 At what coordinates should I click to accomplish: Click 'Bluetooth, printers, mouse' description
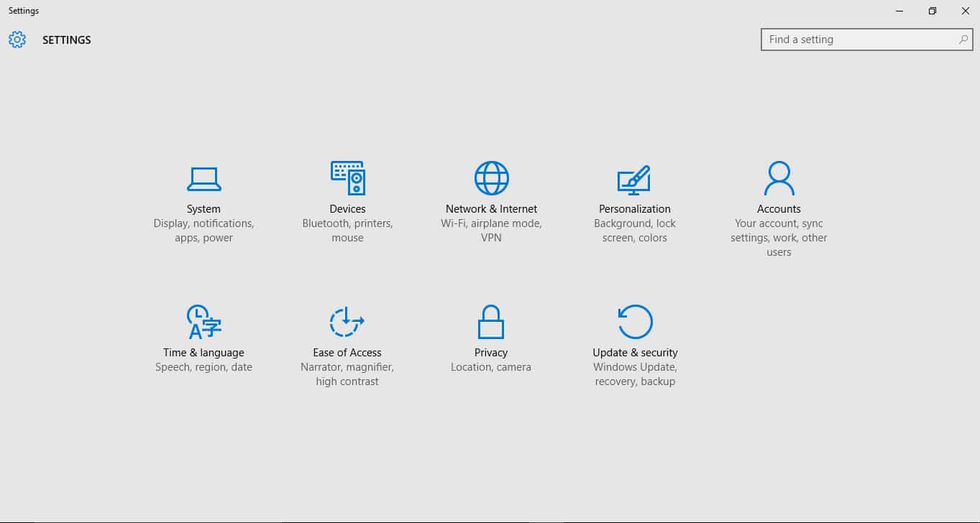pyautogui.click(x=347, y=231)
